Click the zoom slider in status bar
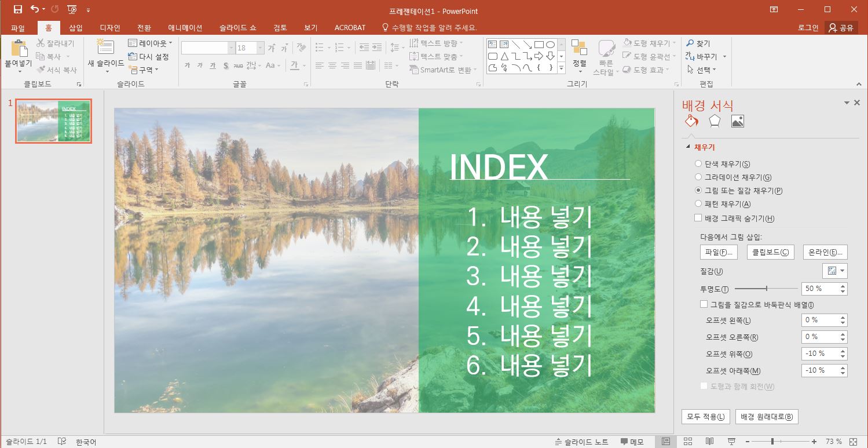Image resolution: width=868 pixels, height=448 pixels. 781,442
